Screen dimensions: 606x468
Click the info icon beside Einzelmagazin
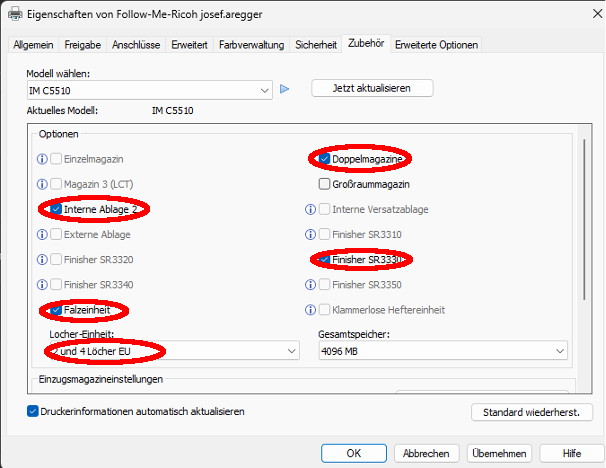[42, 159]
